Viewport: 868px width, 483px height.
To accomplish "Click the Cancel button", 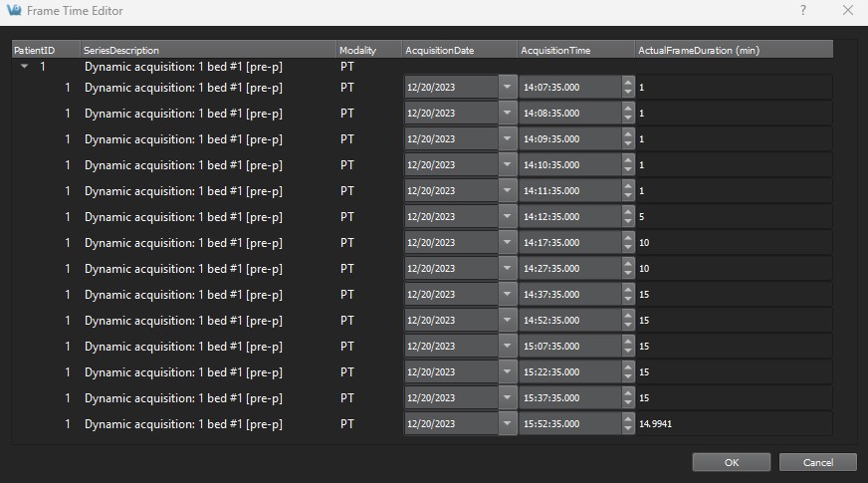I will point(817,462).
